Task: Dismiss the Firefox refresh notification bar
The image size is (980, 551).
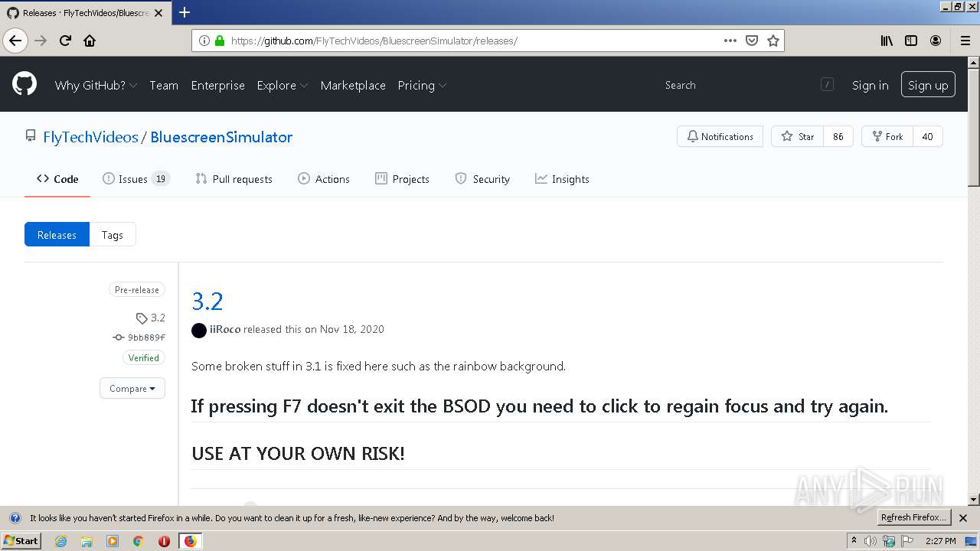Action: click(x=963, y=518)
